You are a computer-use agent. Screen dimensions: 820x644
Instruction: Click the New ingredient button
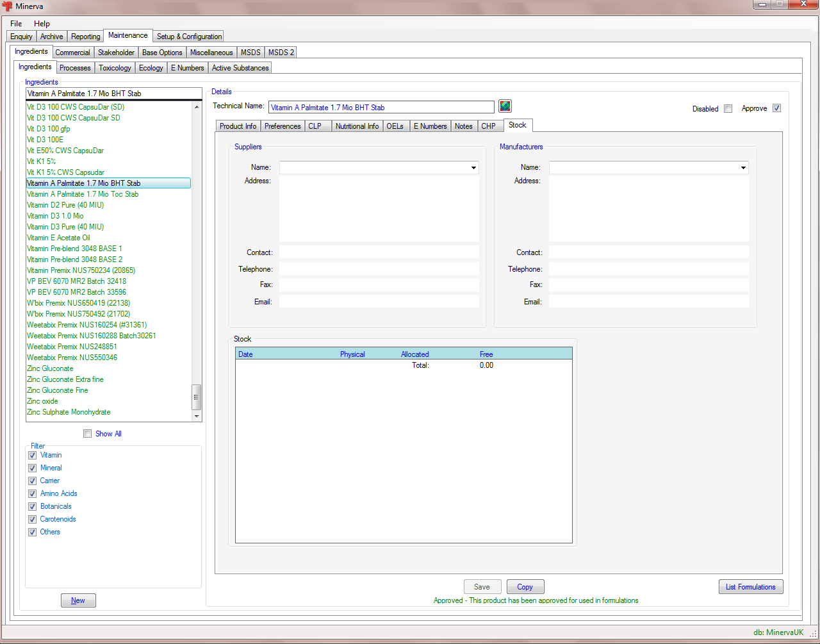[x=78, y=600]
